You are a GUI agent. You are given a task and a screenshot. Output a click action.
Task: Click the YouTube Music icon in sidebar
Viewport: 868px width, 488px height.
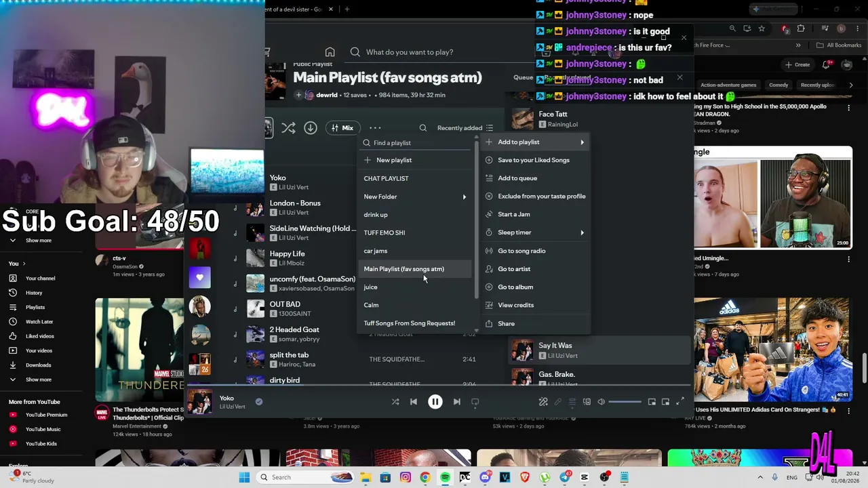click(12, 429)
